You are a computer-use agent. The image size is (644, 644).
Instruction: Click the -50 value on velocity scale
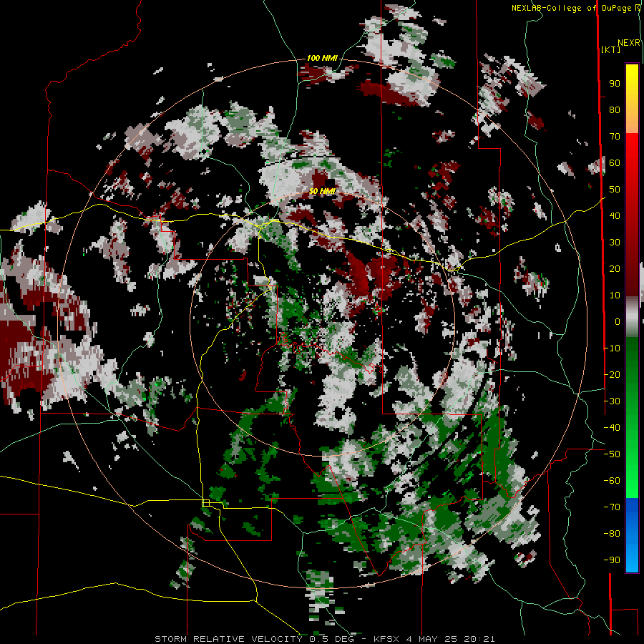coord(612,454)
